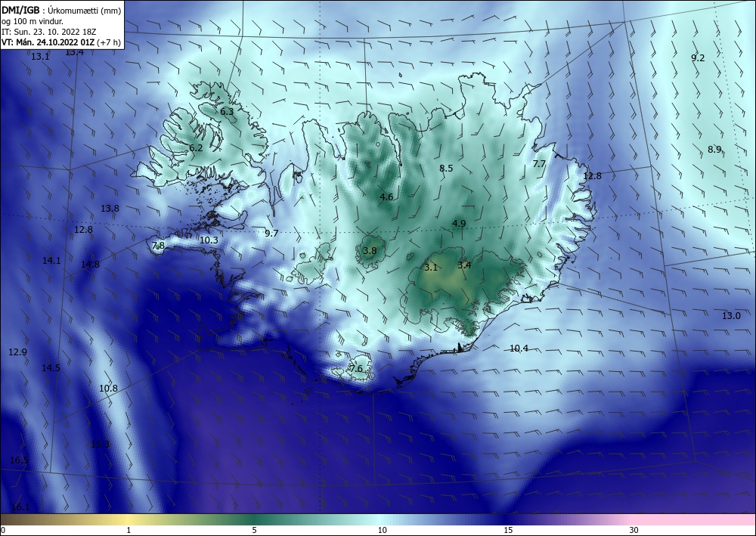Click the "og 100 m vindur." subtitle text
The image size is (756, 536).
(x=33, y=22)
